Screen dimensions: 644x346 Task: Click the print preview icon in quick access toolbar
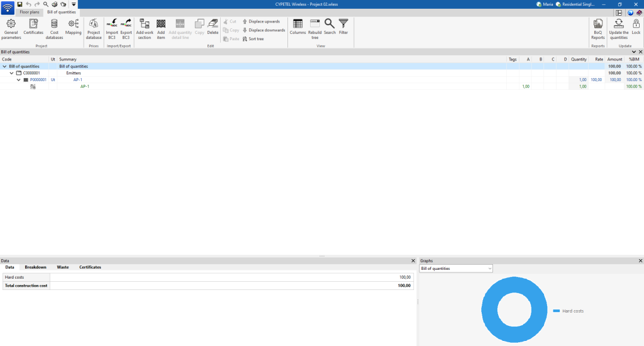click(64, 4)
